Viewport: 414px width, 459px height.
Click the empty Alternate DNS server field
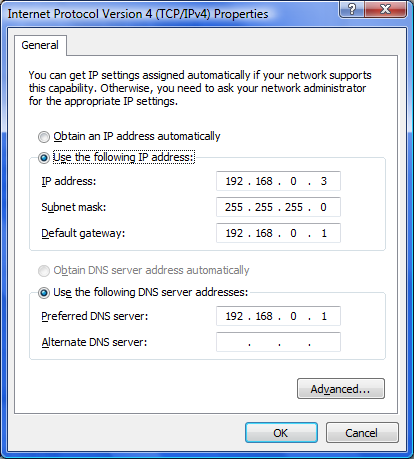(x=278, y=342)
